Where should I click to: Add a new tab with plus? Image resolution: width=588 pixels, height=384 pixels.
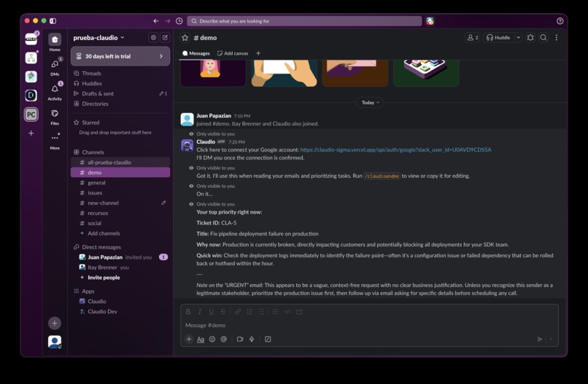tap(258, 53)
